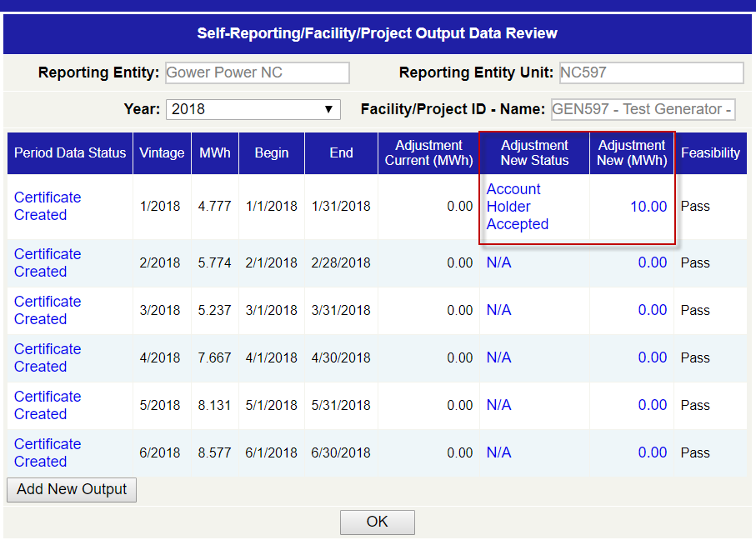Open Certificate Created link for 1/2018
Viewport: 756px width, 545px height.
pos(48,206)
